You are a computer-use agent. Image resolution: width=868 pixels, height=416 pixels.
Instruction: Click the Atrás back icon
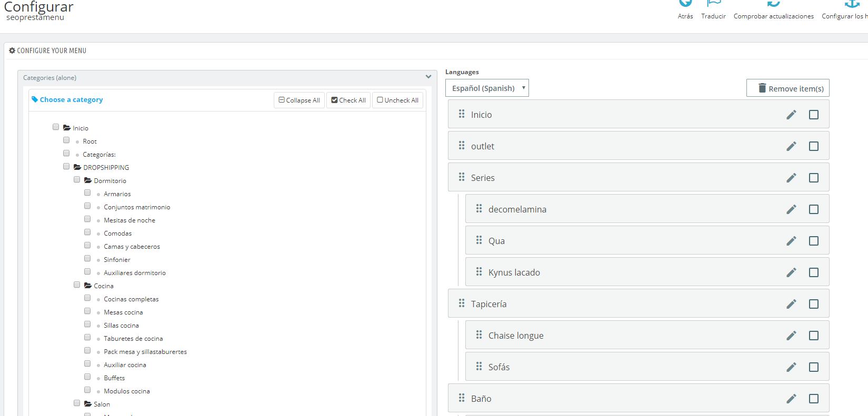(685, 3)
